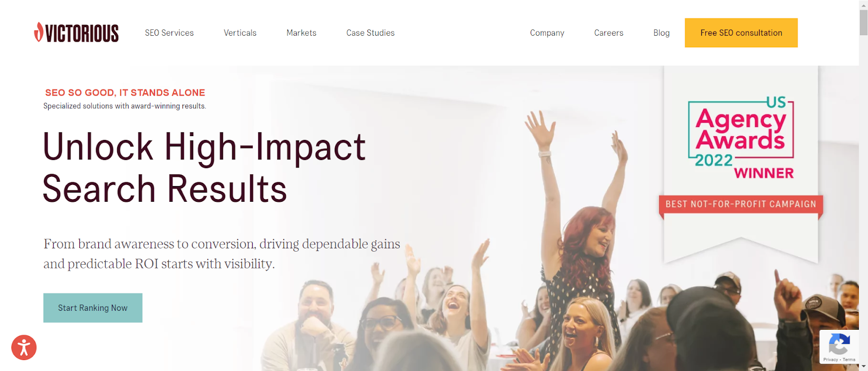Open the SEO Services menu
Image resolution: width=868 pixels, height=371 pixels.
click(169, 33)
